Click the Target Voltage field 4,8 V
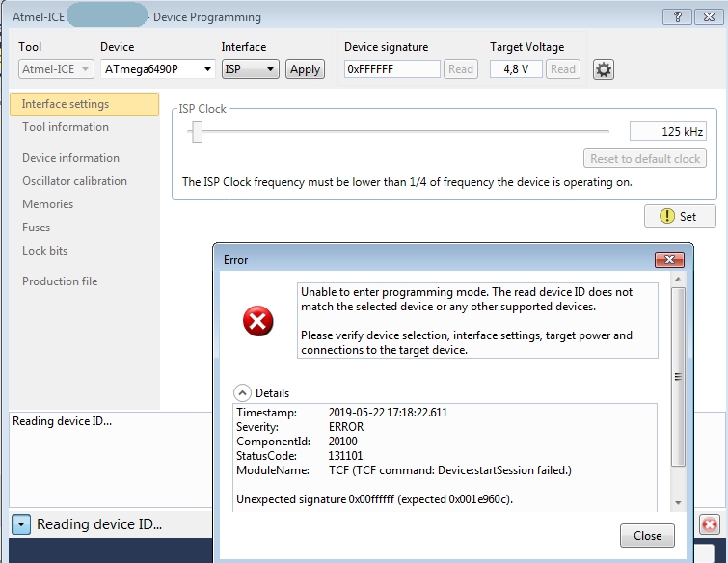Image resolution: width=728 pixels, height=563 pixels. tap(516, 69)
